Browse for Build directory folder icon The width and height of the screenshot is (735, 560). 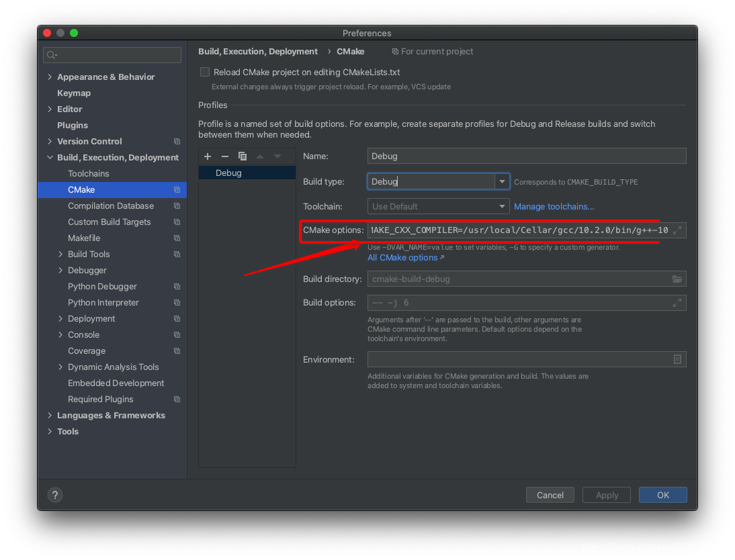(677, 279)
